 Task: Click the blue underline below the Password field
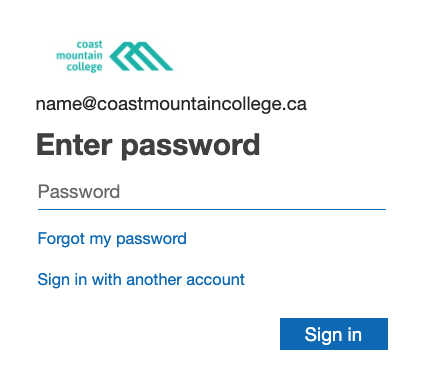click(x=212, y=209)
